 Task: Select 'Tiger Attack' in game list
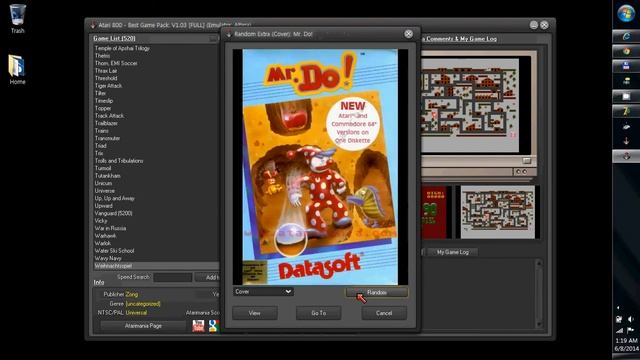click(108, 86)
